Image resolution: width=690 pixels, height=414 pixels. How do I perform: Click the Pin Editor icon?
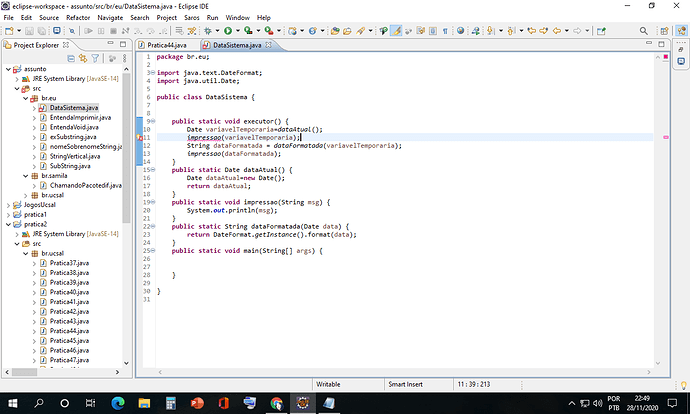601,31
